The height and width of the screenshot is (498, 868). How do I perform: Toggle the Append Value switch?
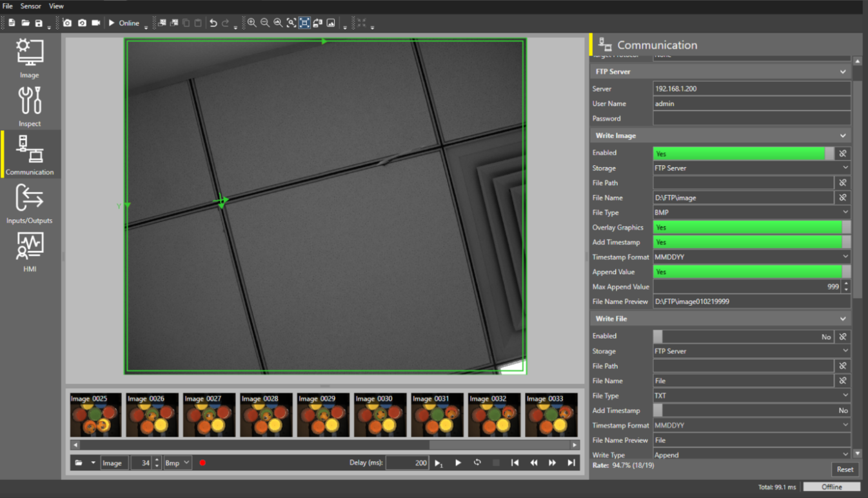coord(752,272)
